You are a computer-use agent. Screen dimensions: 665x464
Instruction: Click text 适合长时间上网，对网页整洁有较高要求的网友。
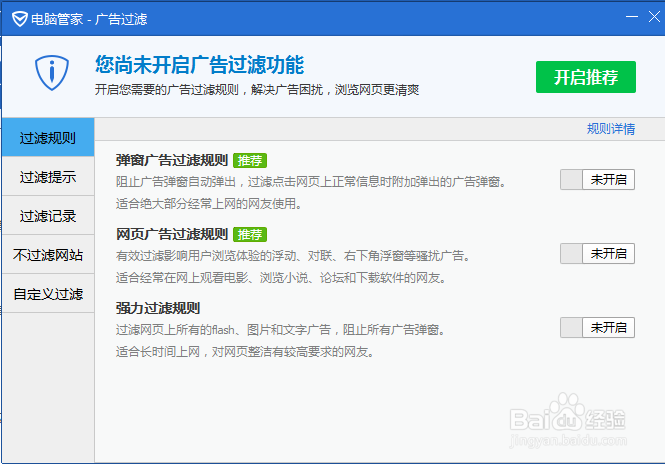(x=245, y=352)
